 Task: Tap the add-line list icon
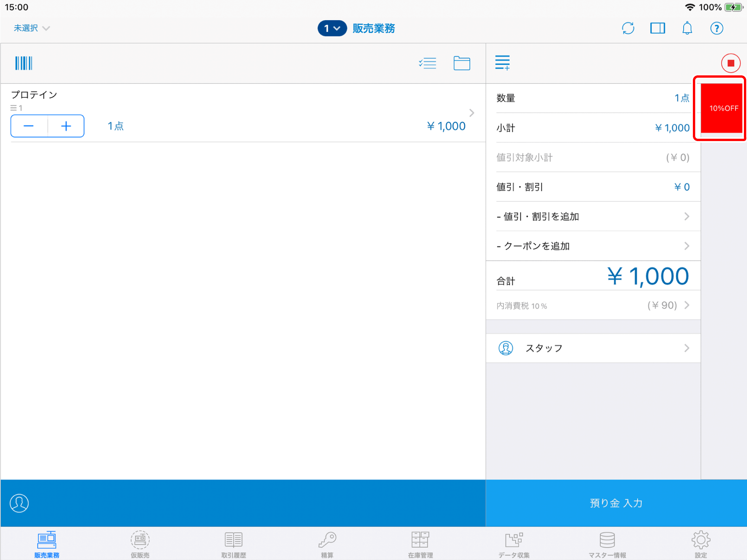[x=502, y=63]
